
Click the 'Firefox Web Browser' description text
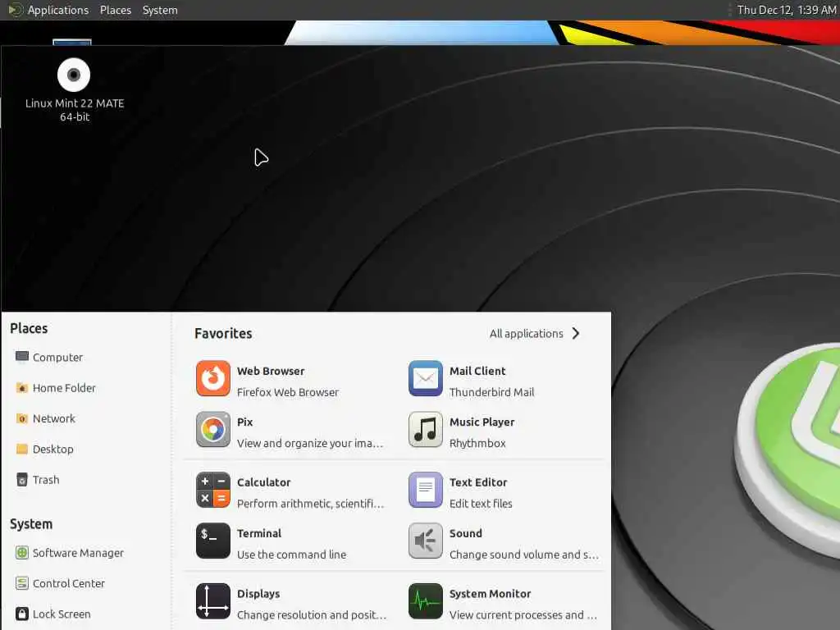point(288,392)
